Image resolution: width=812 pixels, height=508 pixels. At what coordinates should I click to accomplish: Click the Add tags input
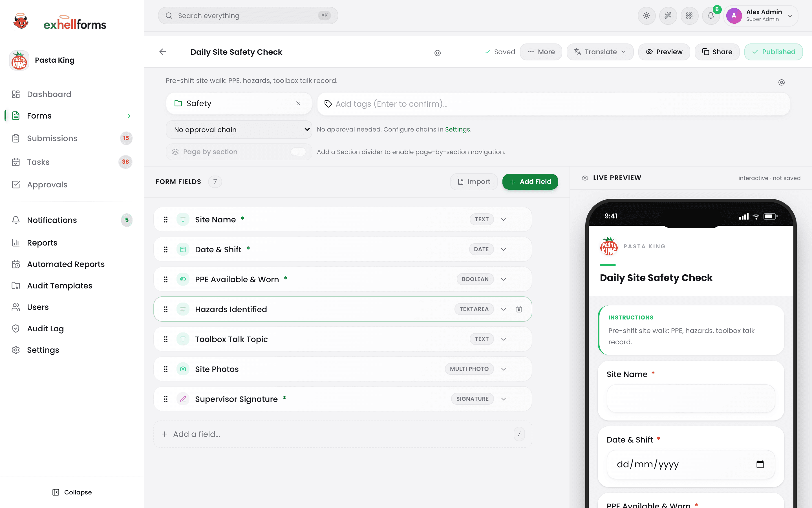pyautogui.click(x=554, y=104)
